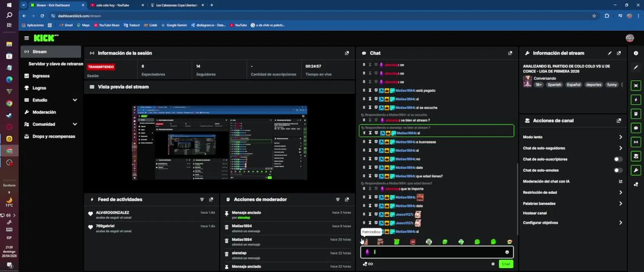Enable Chat de solo-suscriptores
The width and height of the screenshot is (644, 272).
click(x=618, y=159)
